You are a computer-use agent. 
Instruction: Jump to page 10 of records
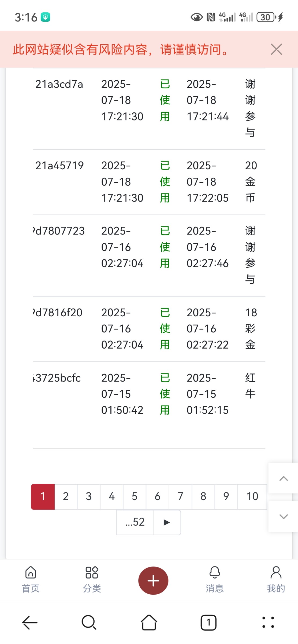point(252,496)
